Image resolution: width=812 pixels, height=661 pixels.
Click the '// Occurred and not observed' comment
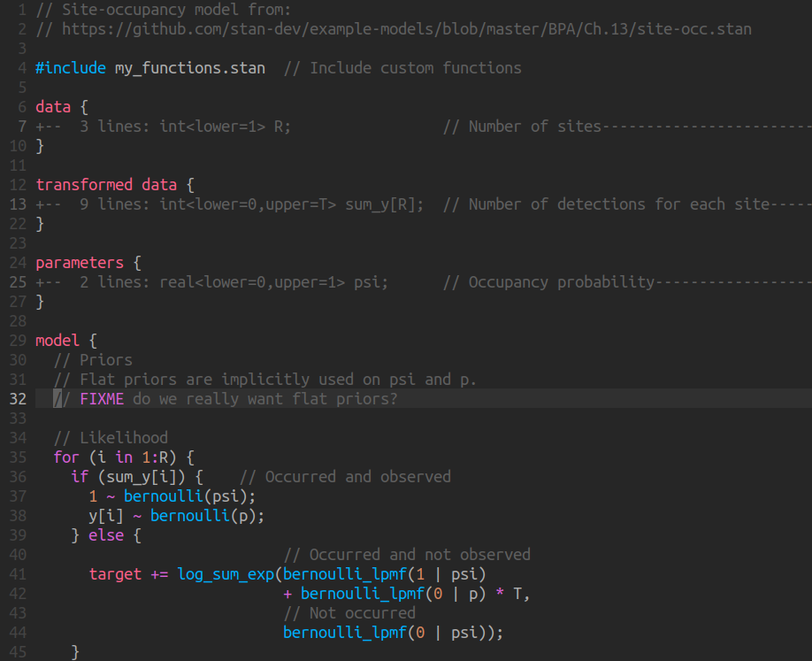(407, 554)
